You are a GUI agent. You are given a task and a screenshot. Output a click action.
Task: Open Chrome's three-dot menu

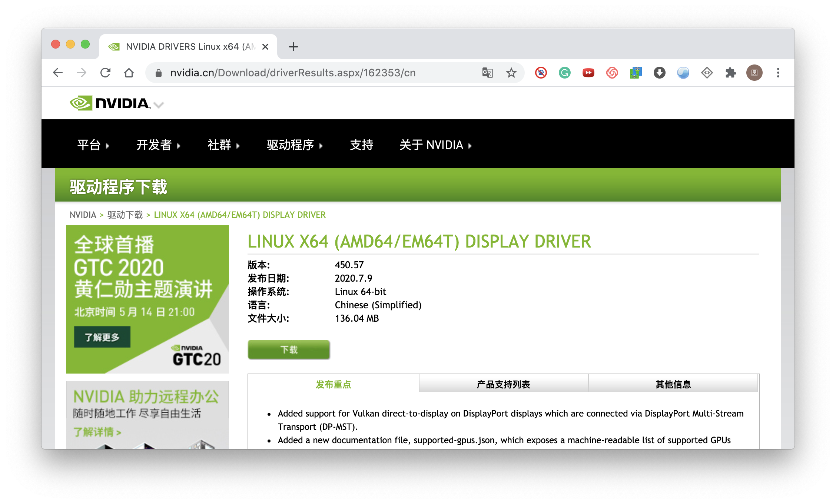(778, 73)
